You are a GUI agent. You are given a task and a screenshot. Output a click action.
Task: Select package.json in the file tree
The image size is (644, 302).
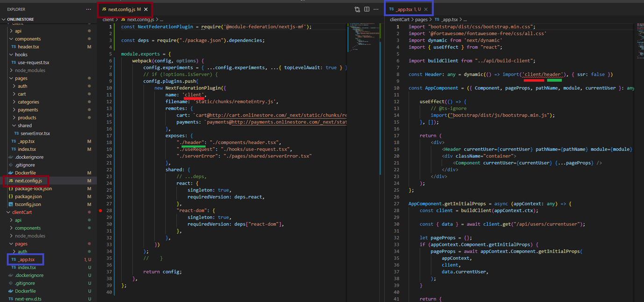(28, 197)
